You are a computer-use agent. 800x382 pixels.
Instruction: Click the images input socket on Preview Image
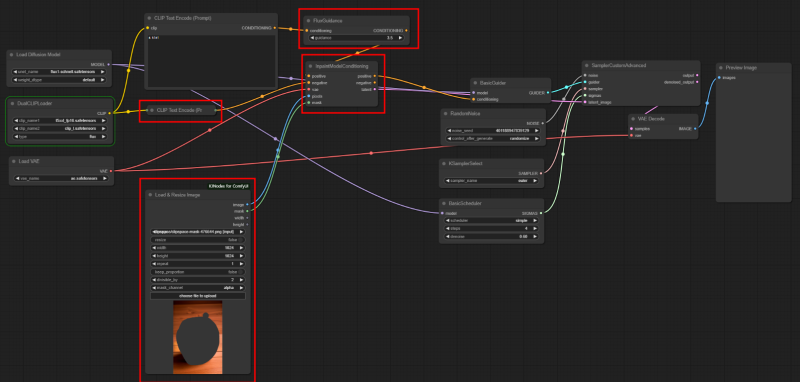click(720, 78)
